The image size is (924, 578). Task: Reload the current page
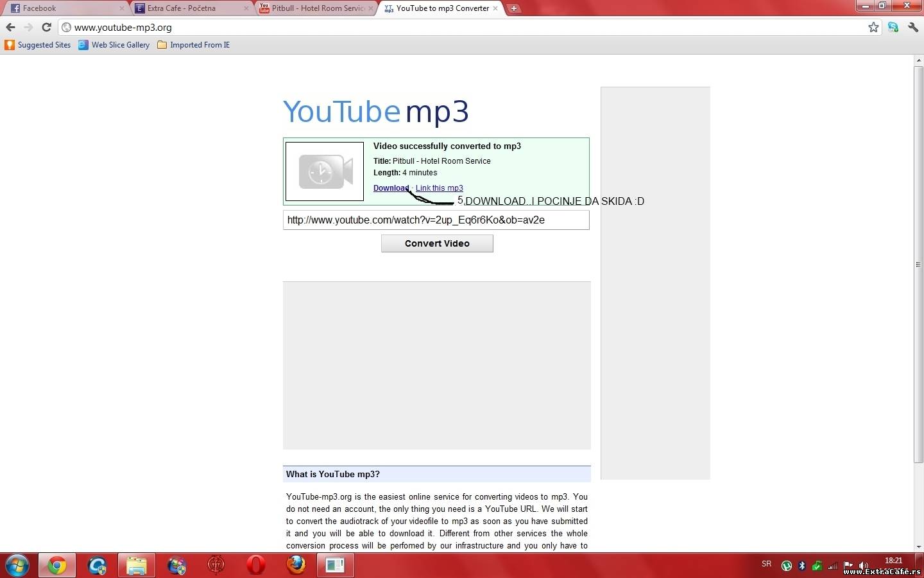coord(46,27)
